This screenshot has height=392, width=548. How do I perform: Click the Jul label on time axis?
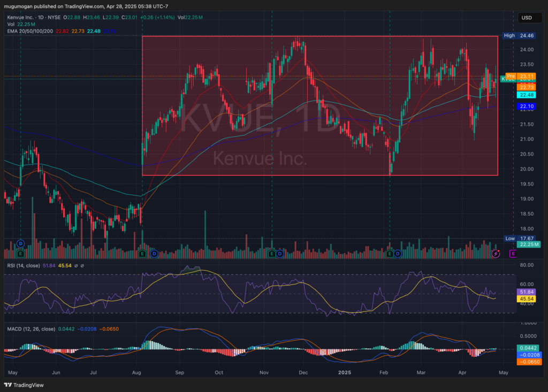(x=93, y=372)
